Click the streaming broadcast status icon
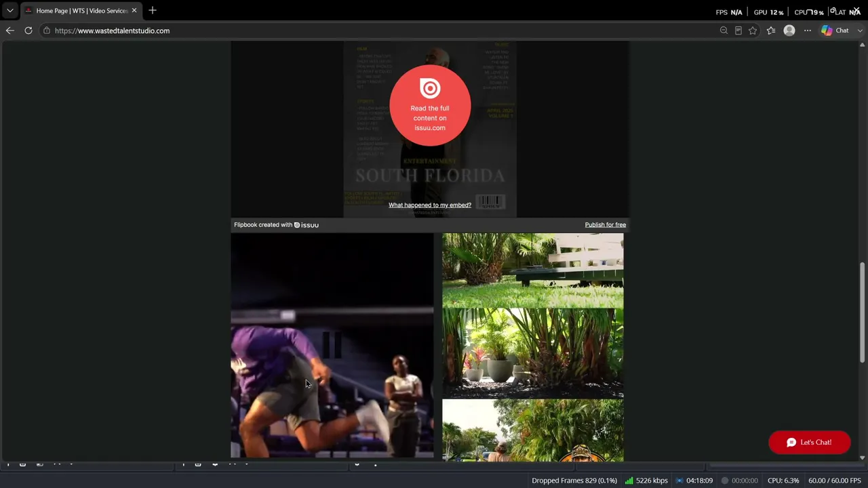The height and width of the screenshot is (488, 868). coord(679,481)
